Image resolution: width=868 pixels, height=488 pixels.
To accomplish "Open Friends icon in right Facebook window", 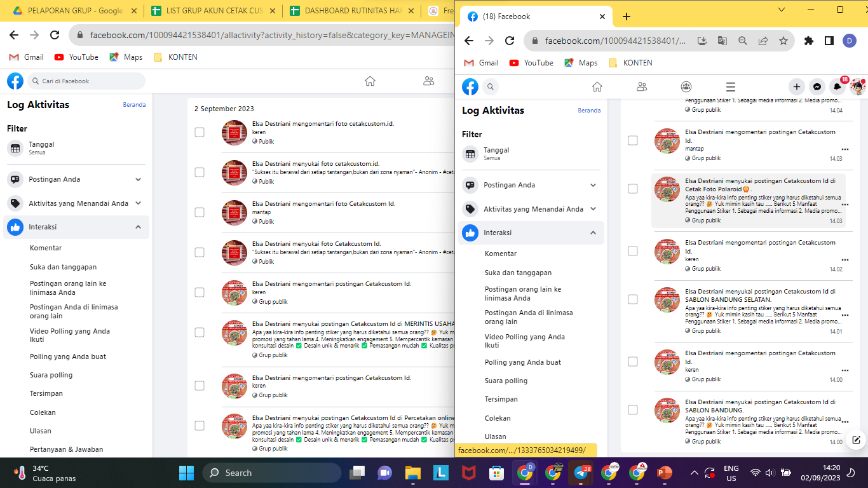I will tap(642, 87).
